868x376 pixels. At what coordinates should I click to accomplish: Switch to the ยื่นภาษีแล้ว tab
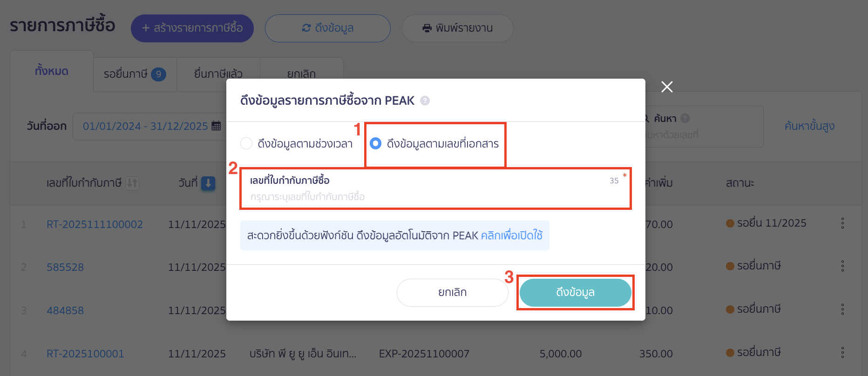(218, 73)
